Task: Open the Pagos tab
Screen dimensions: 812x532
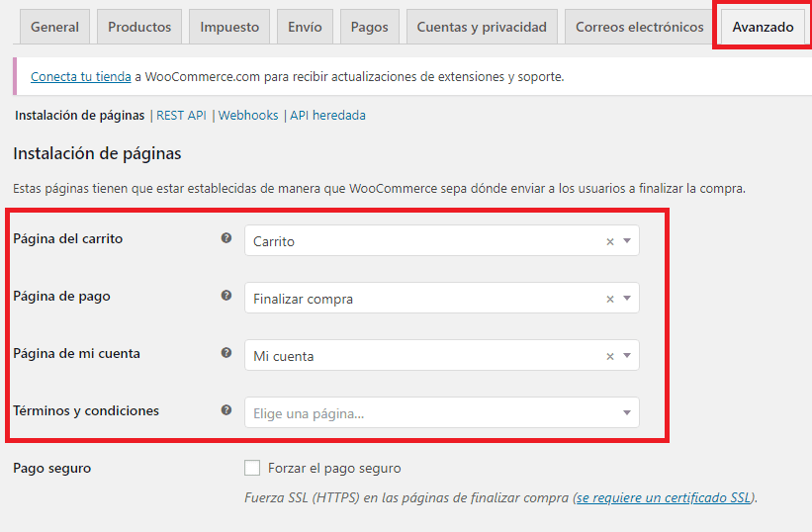Action: [x=369, y=27]
